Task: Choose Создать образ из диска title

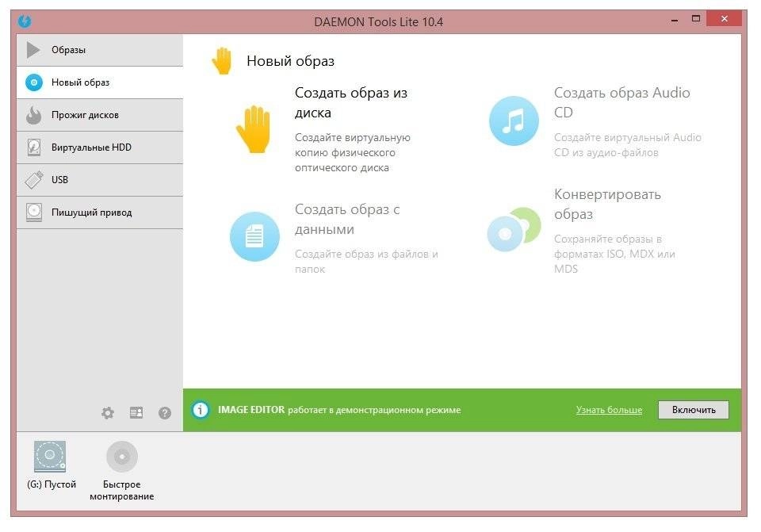Action: [x=351, y=102]
